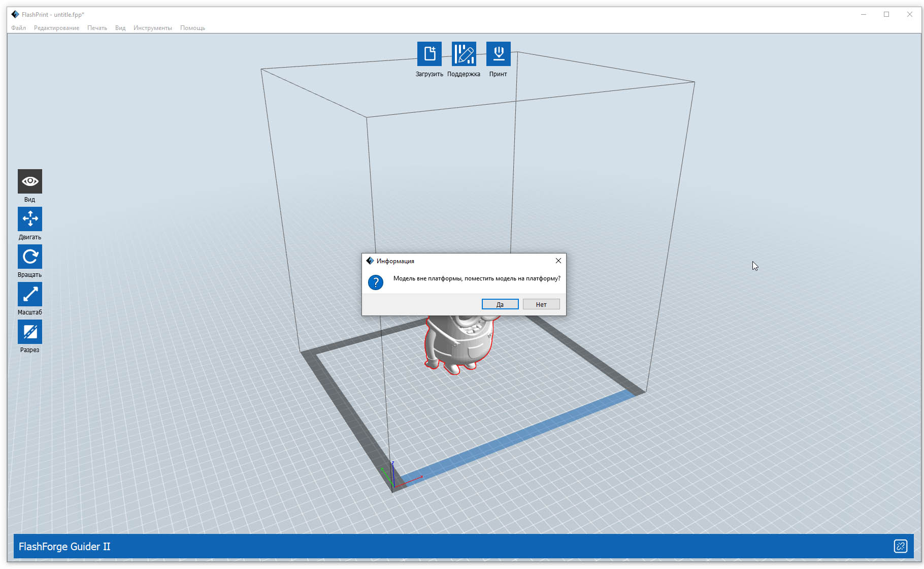Open the Вид menu in menu bar
The width and height of the screenshot is (924, 569).
coord(120,28)
